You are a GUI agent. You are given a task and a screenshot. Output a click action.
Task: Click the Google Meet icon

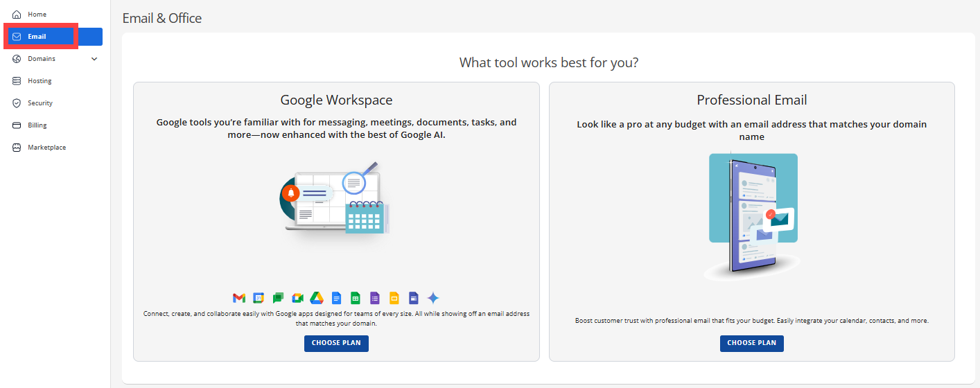[x=297, y=298]
